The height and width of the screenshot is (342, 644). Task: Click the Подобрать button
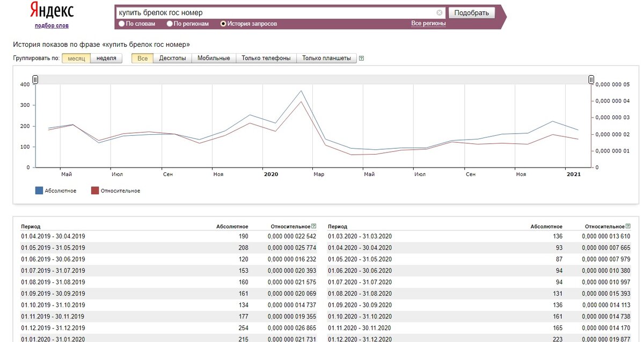(x=471, y=13)
